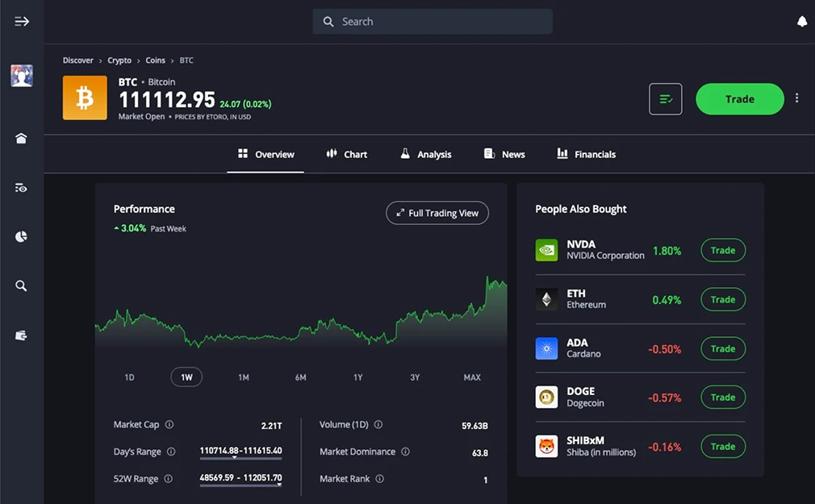Navigate to Crypto breadcrumb
Screen dimensions: 815x504
tap(119, 60)
